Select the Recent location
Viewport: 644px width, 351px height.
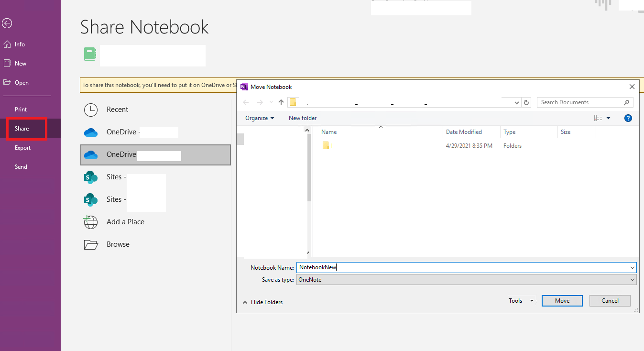[x=155, y=110]
